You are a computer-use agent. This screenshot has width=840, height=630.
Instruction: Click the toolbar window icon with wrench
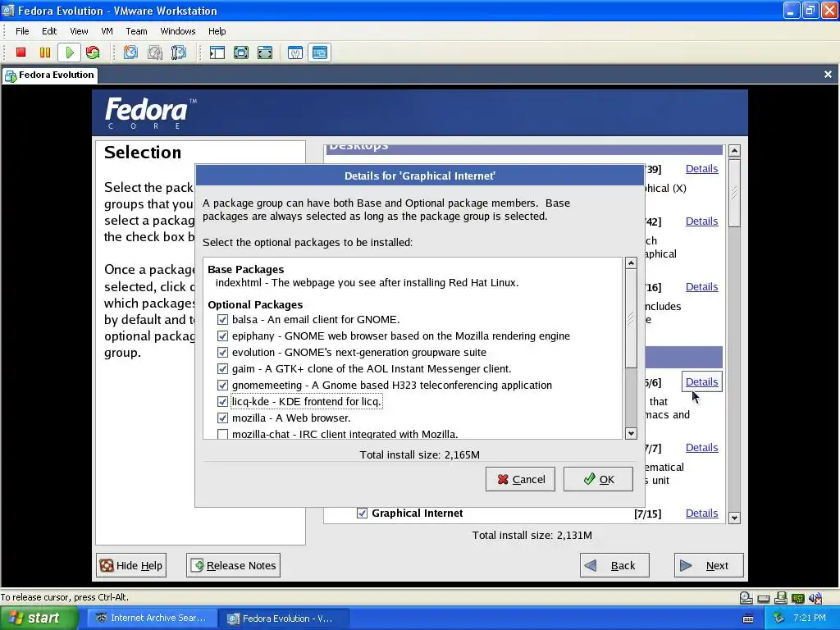tap(295, 52)
